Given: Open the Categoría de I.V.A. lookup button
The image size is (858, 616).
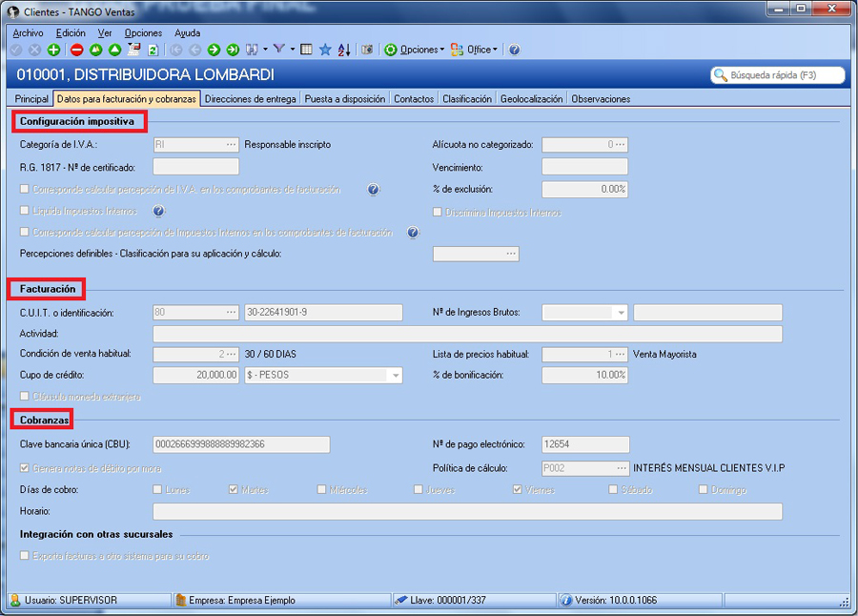Looking at the screenshot, I should coord(232,145).
